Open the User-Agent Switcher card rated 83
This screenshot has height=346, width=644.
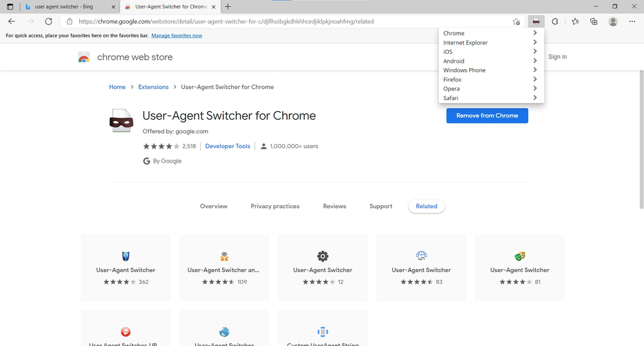[421, 267]
